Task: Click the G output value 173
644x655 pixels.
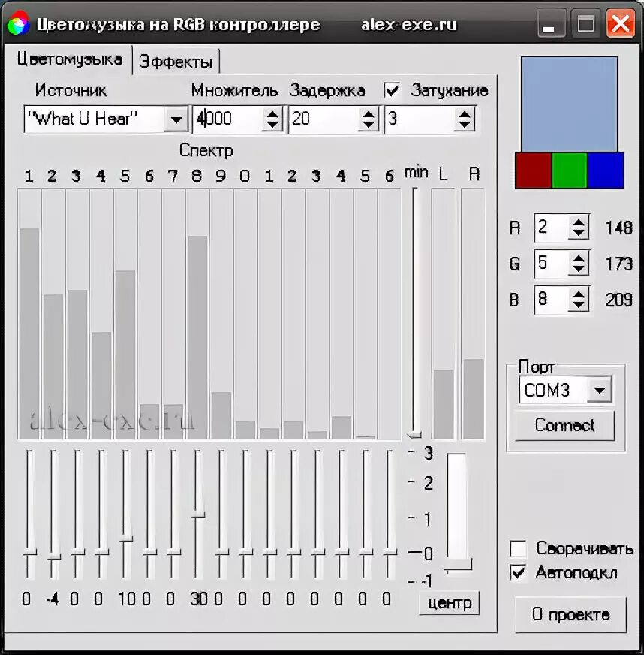Action: (618, 264)
